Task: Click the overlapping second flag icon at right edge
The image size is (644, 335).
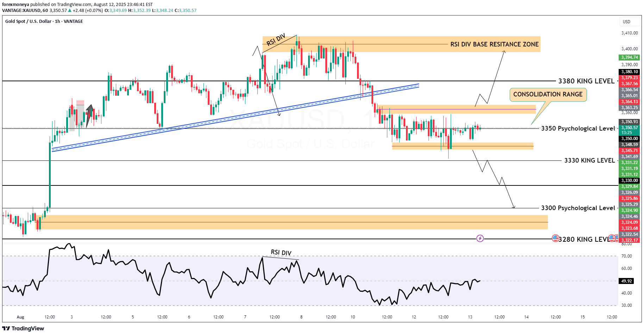Action: [611, 239]
